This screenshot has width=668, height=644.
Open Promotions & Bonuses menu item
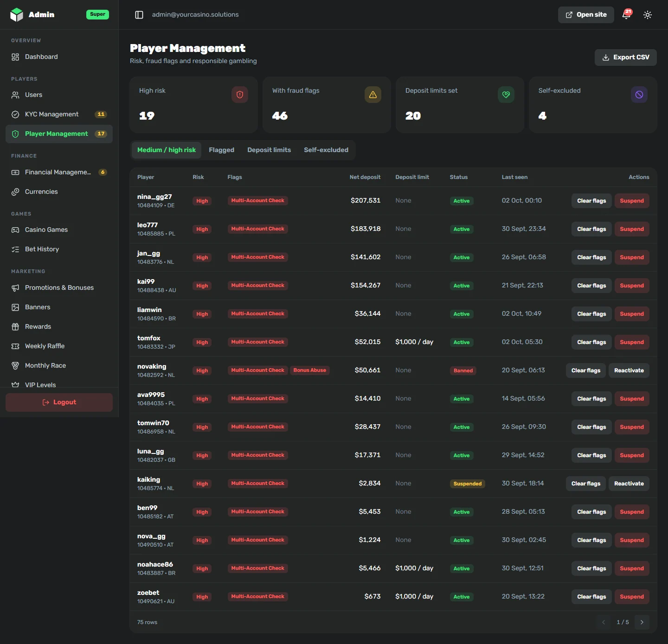pos(59,288)
